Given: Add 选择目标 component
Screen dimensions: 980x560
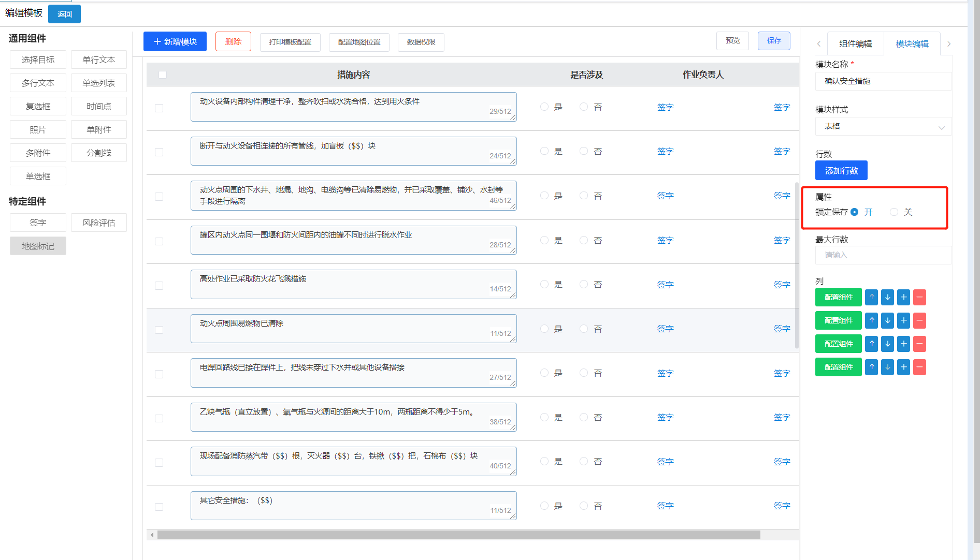Looking at the screenshot, I should coord(38,60).
